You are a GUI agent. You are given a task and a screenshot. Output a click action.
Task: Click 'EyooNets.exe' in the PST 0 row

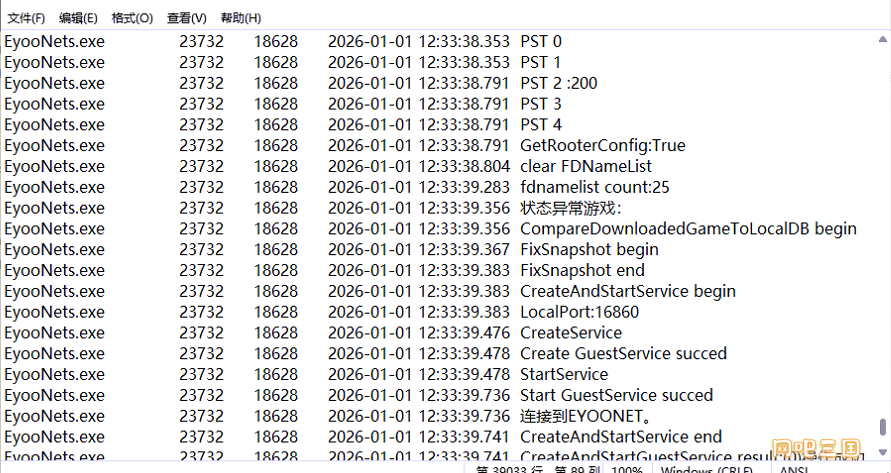click(x=54, y=41)
